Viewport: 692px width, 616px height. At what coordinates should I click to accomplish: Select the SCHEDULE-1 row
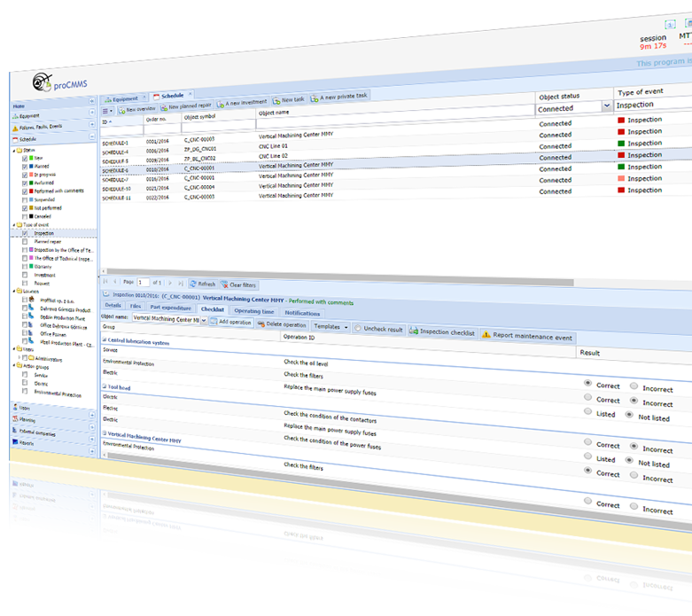(397, 133)
